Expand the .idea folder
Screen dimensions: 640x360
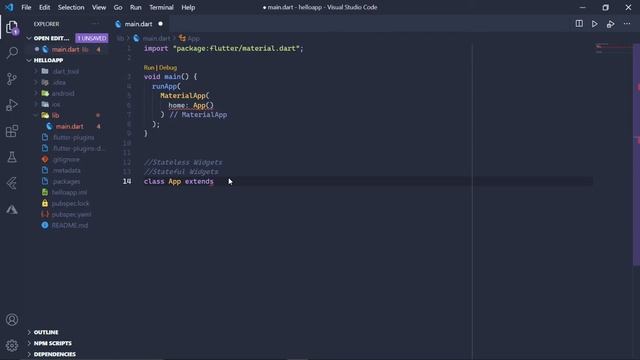click(36, 82)
